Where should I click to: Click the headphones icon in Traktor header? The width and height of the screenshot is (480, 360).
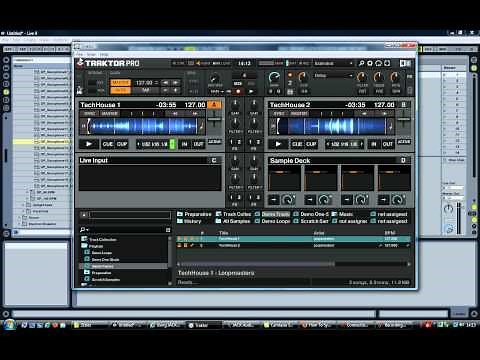[x=378, y=63]
